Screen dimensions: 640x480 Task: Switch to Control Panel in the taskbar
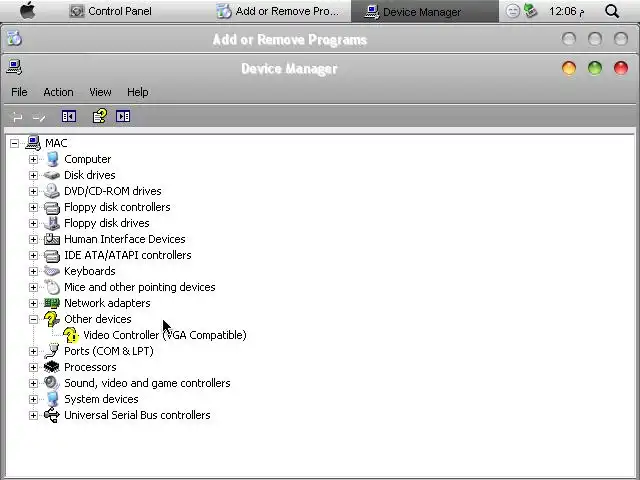(x=111, y=11)
